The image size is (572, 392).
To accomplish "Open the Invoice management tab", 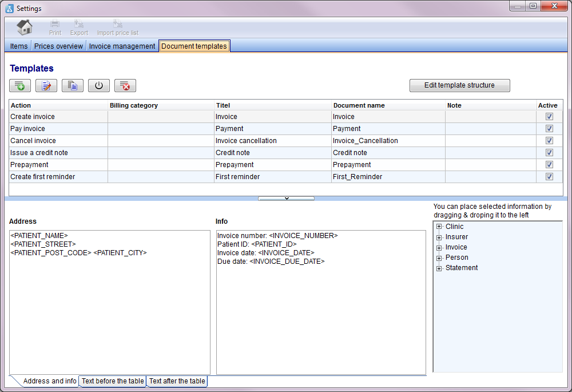I will pyautogui.click(x=122, y=46).
